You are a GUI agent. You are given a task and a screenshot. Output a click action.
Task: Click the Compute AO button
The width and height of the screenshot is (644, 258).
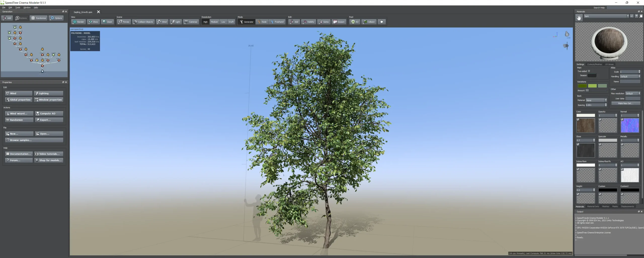[49, 114]
